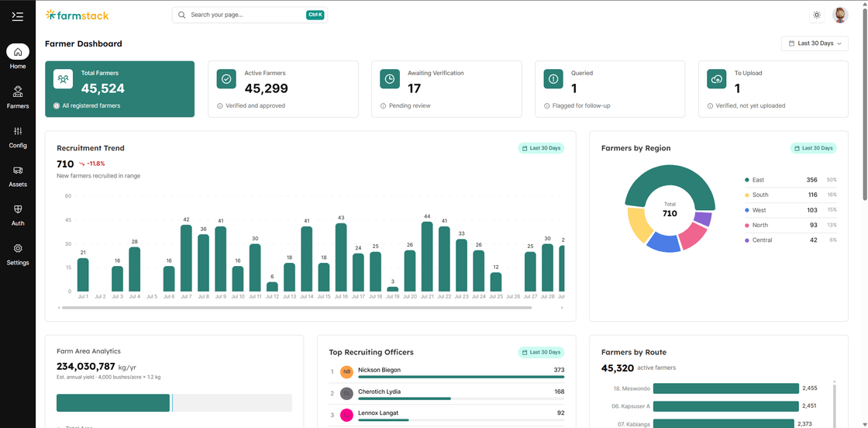Click the To Upload cloud icon
This screenshot has height=428, width=868.
(x=717, y=78)
